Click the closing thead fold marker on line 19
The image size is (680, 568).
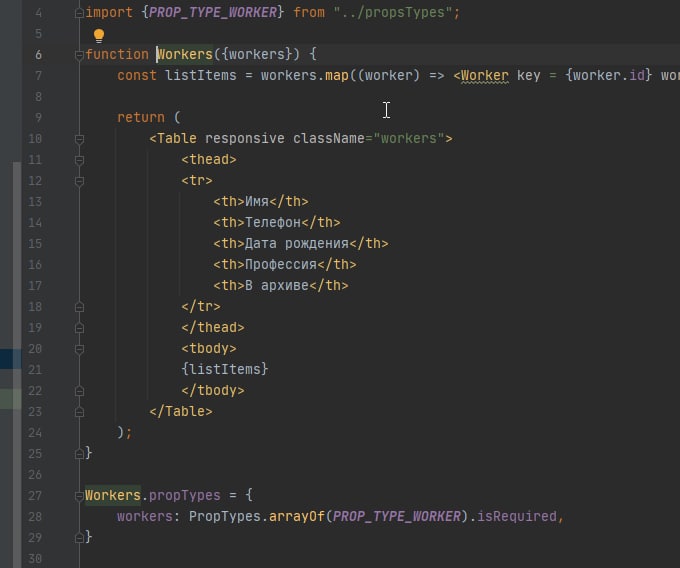[79, 328]
